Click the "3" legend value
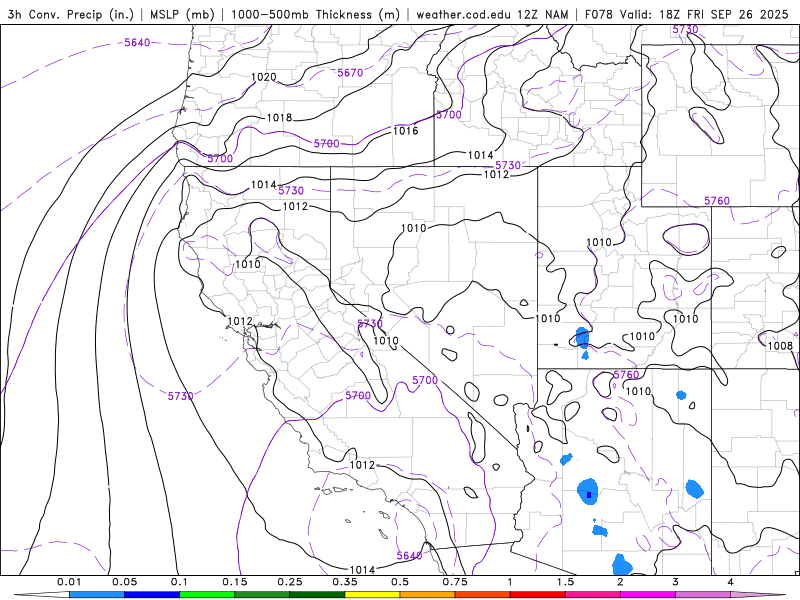800x600 pixels. (x=676, y=582)
